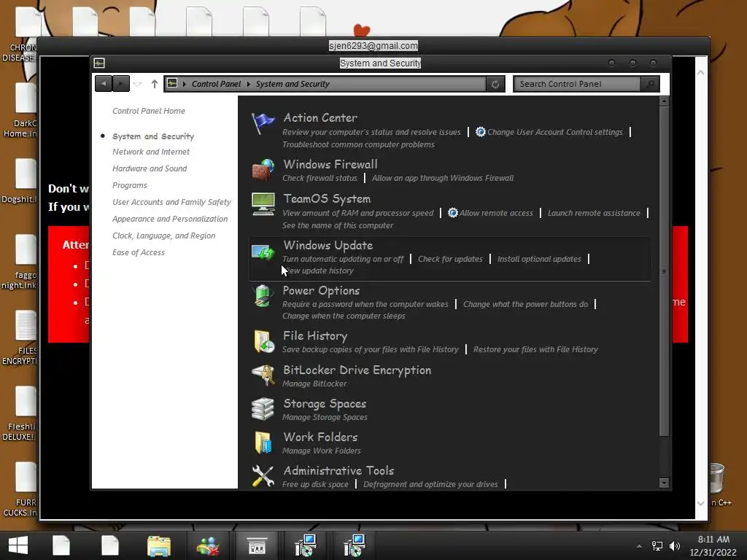Click Change what the power buttons do
Screen dimensions: 747x560
(x=525, y=304)
